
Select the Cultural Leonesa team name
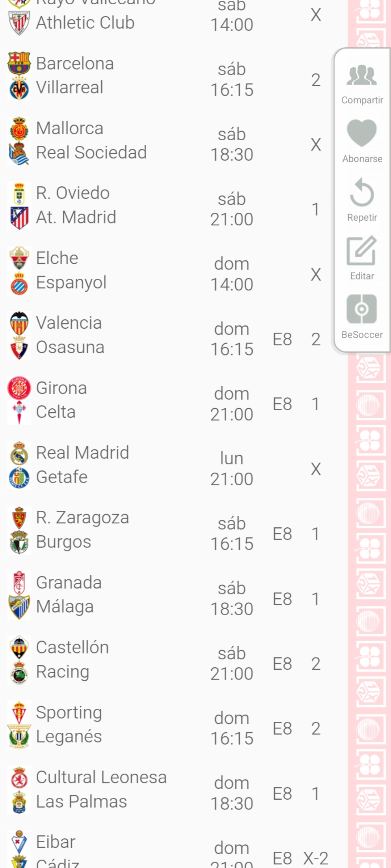click(x=101, y=777)
